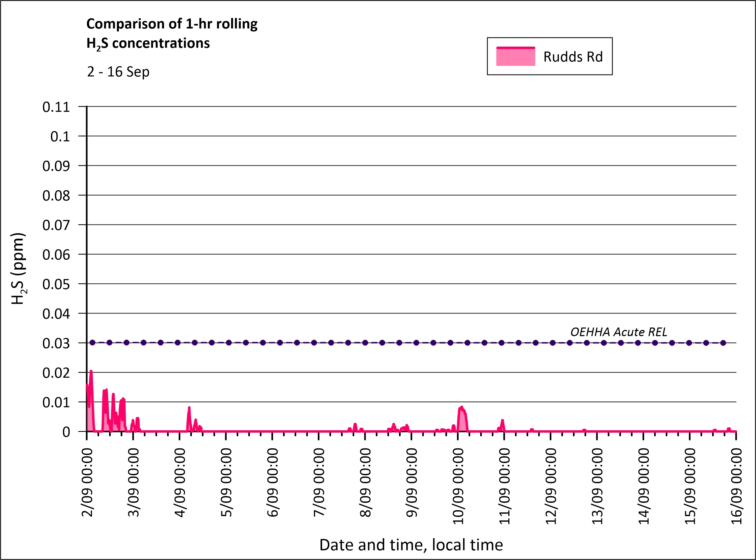Click the 0.1 y-axis tick label
Viewport: 756px width, 560px height.
tap(60, 137)
